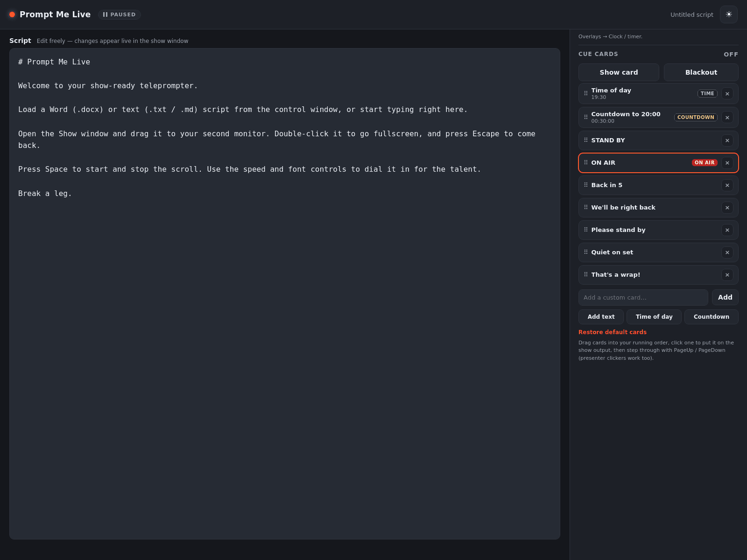Delete the ON AIR cue card
The image size is (747, 560).
point(727,163)
